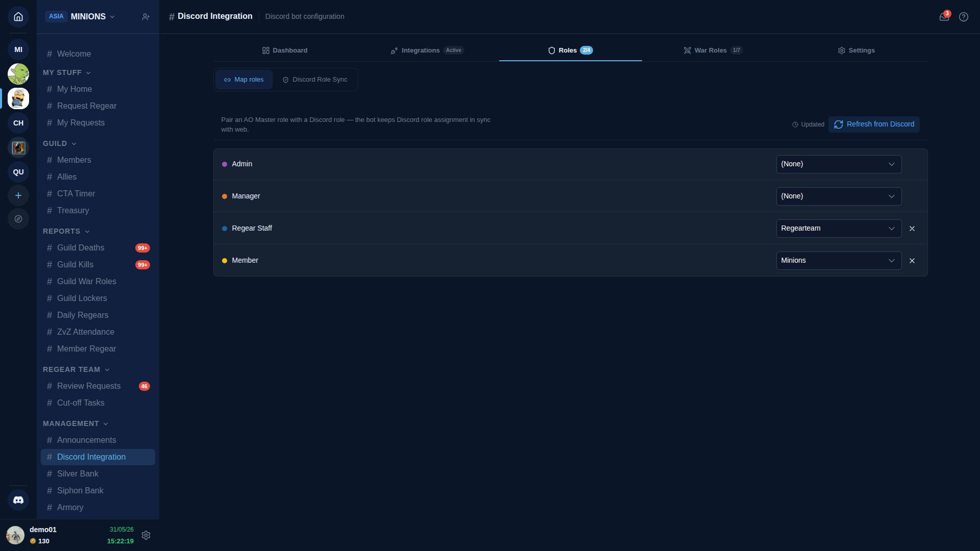Click the orange Manager role color dot
980x551 pixels.
(x=225, y=196)
